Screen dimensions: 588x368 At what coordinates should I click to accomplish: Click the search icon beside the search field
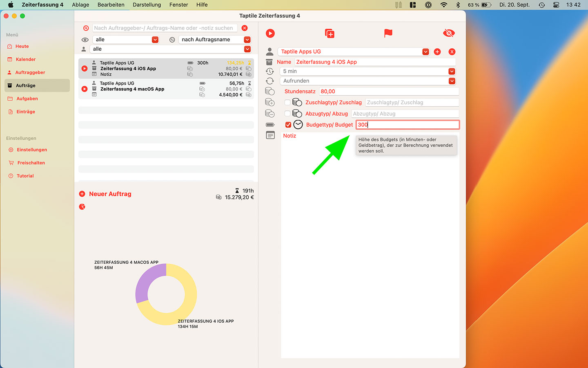(86, 28)
